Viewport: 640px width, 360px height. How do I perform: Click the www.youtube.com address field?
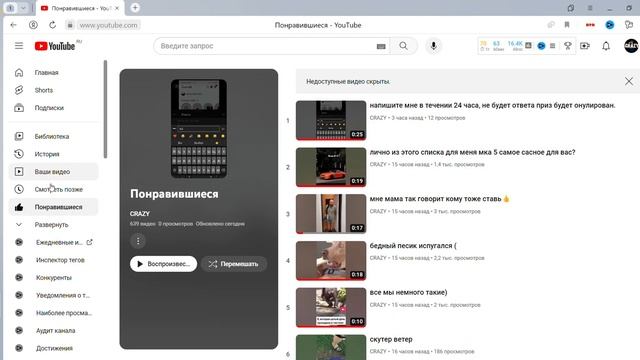click(x=108, y=25)
